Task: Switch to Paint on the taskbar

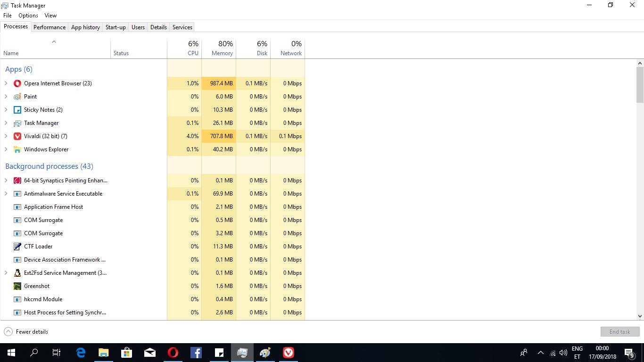Action: 265,353
